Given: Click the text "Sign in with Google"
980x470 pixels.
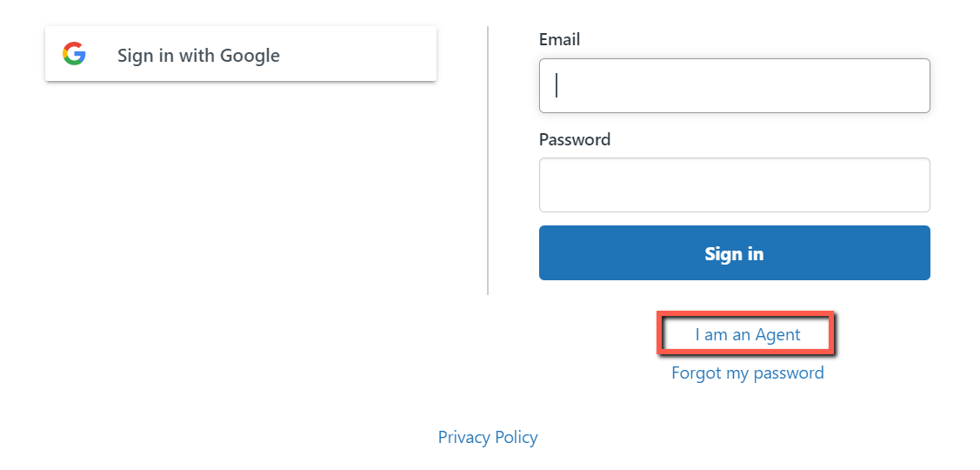Looking at the screenshot, I should pyautogui.click(x=199, y=56).
